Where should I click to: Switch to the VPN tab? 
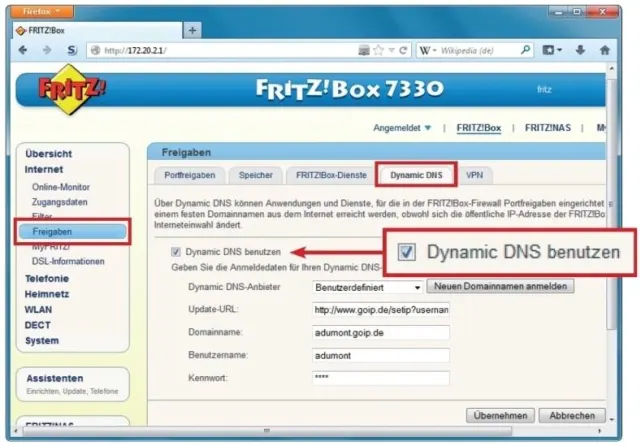(474, 175)
